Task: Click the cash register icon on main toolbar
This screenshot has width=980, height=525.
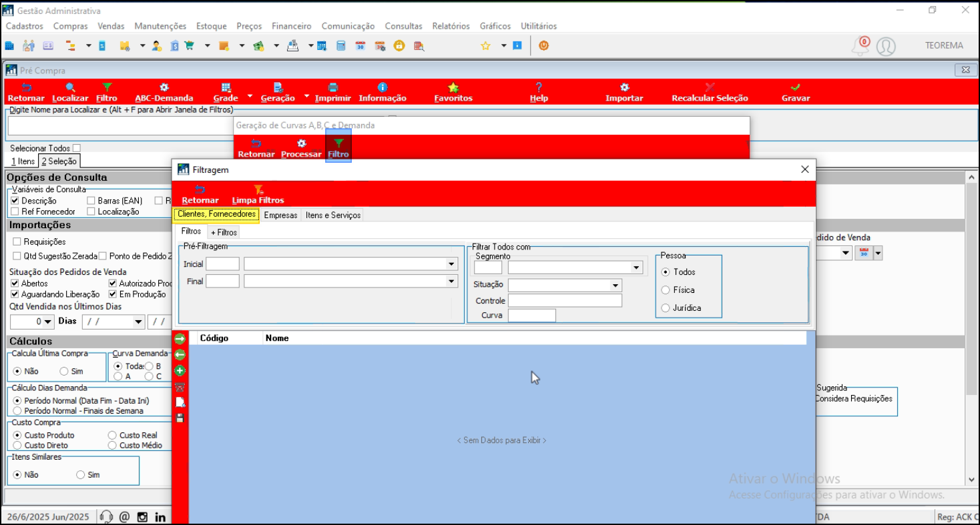Action: 292,46
